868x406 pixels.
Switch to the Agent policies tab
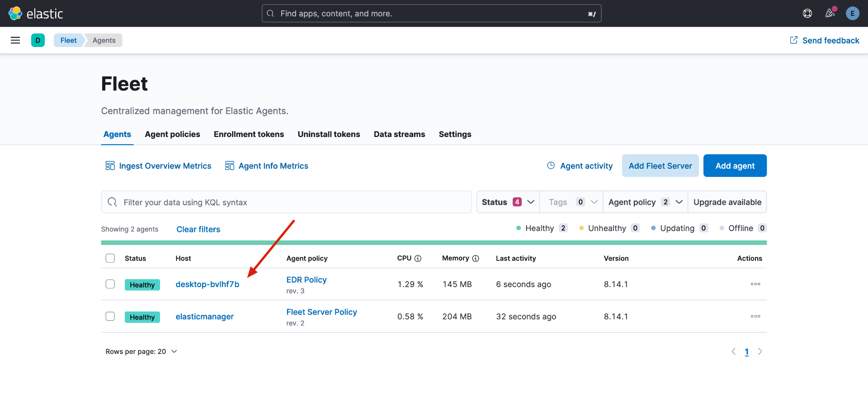tap(172, 134)
